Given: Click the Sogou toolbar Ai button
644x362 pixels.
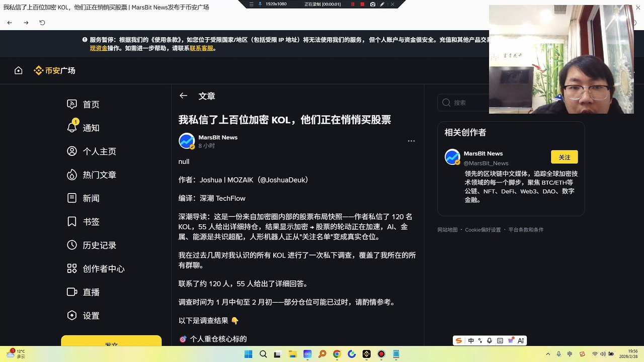Looking at the screenshot, I should pos(521,340).
